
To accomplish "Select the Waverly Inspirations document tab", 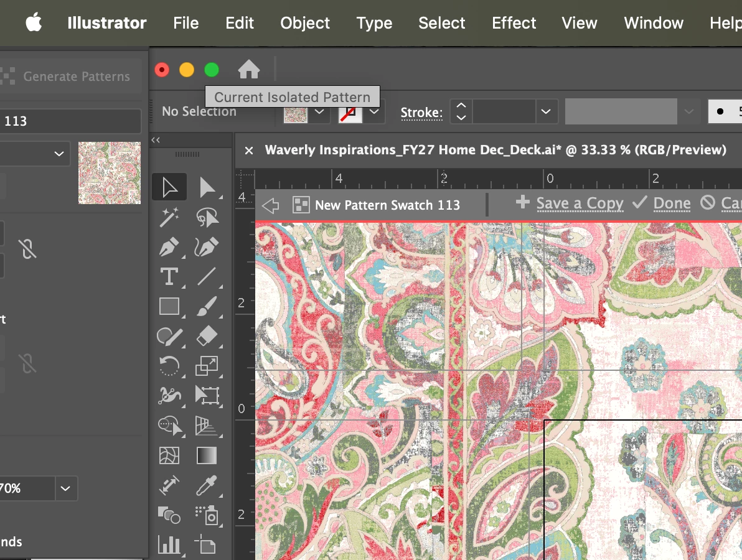I will point(495,150).
